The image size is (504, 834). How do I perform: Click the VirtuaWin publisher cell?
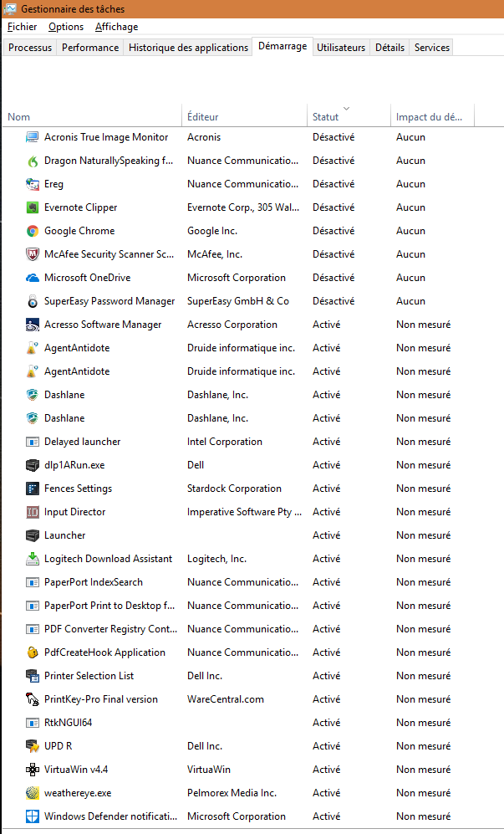[x=209, y=769]
